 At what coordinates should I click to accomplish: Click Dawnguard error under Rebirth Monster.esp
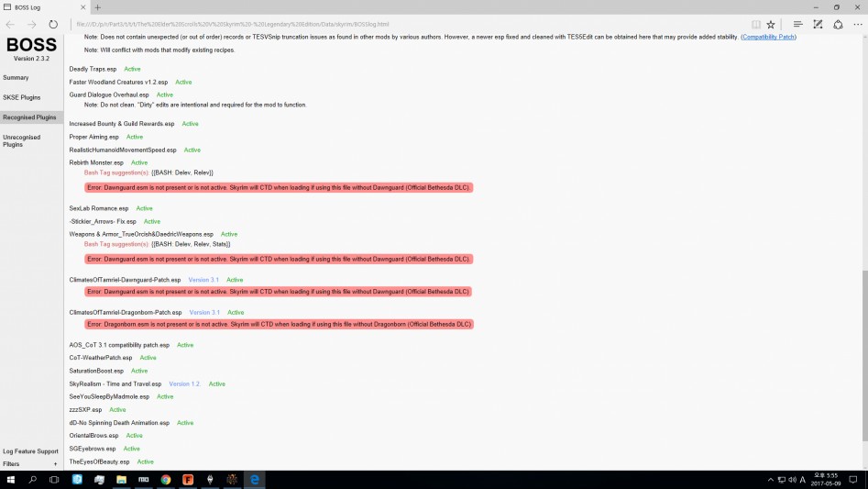pos(279,188)
